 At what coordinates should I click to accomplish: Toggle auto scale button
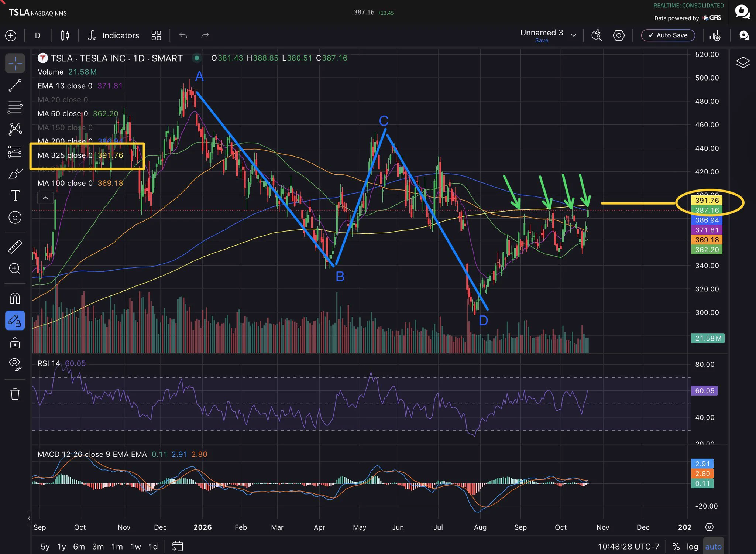(x=713, y=547)
